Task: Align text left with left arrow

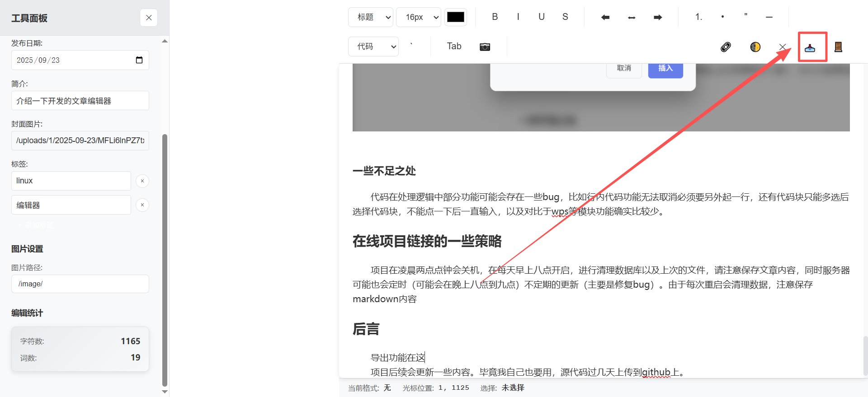Action: click(x=605, y=17)
